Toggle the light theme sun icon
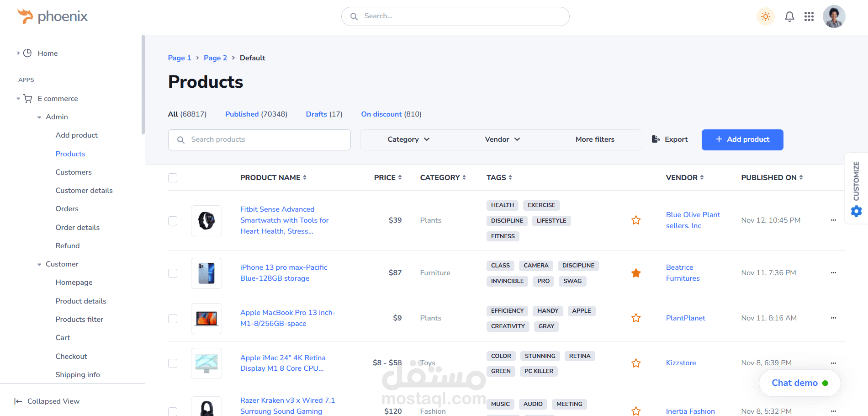The image size is (868, 416). 766,16
